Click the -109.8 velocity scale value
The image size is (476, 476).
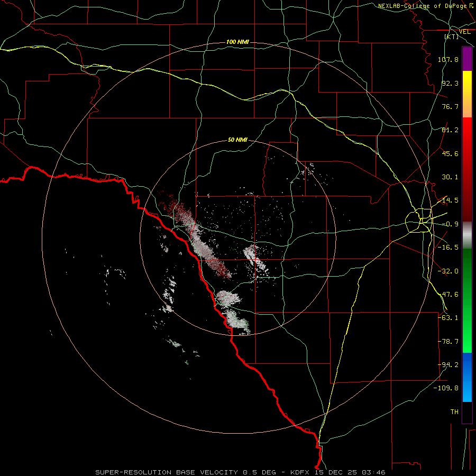[x=446, y=388]
